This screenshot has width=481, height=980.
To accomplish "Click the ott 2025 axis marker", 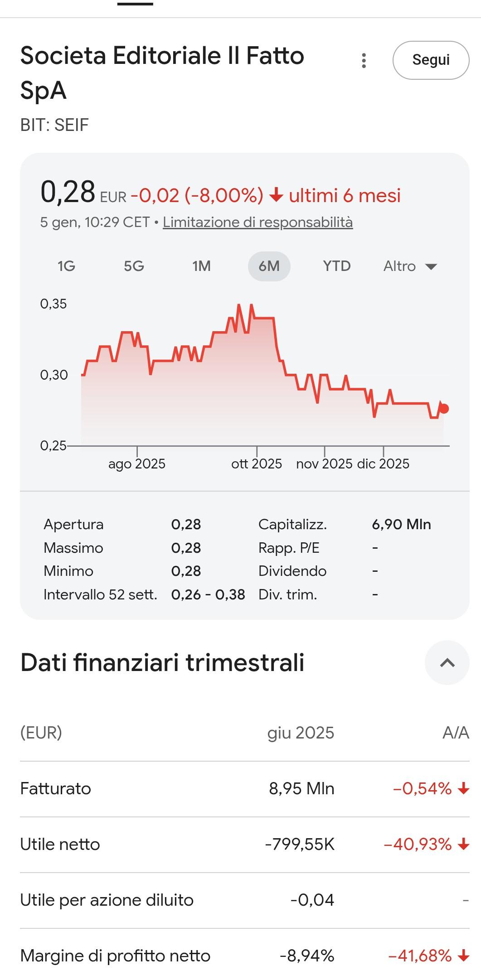I will (x=257, y=463).
